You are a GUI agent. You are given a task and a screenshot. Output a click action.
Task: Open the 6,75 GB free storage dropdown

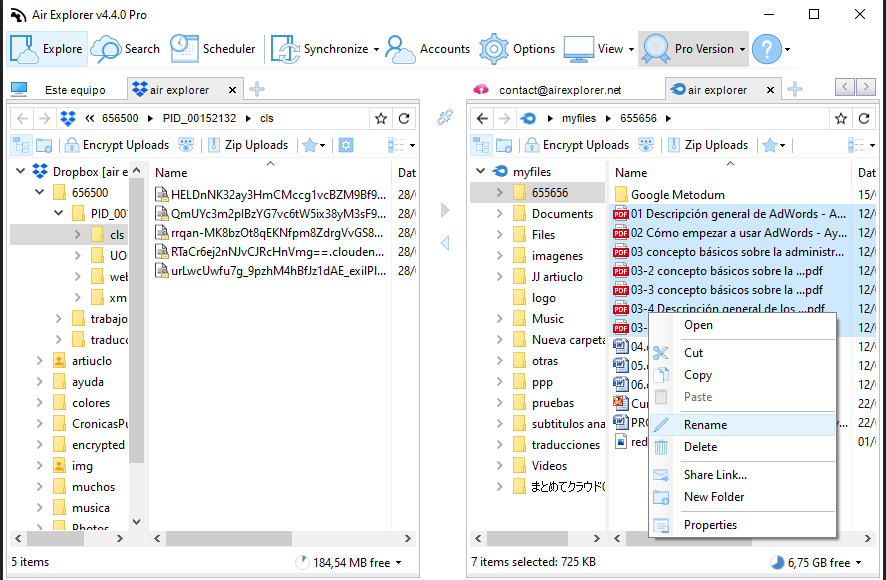click(858, 562)
